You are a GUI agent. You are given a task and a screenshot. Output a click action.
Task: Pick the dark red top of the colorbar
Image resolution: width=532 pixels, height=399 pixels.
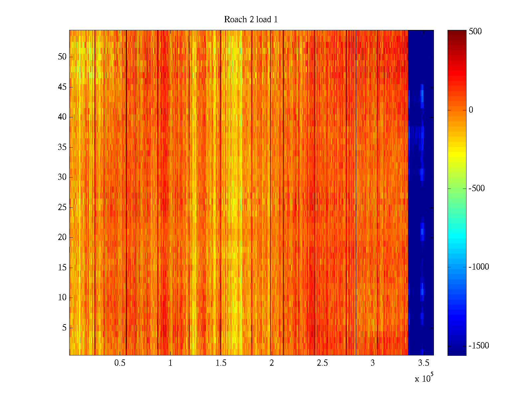coord(457,33)
